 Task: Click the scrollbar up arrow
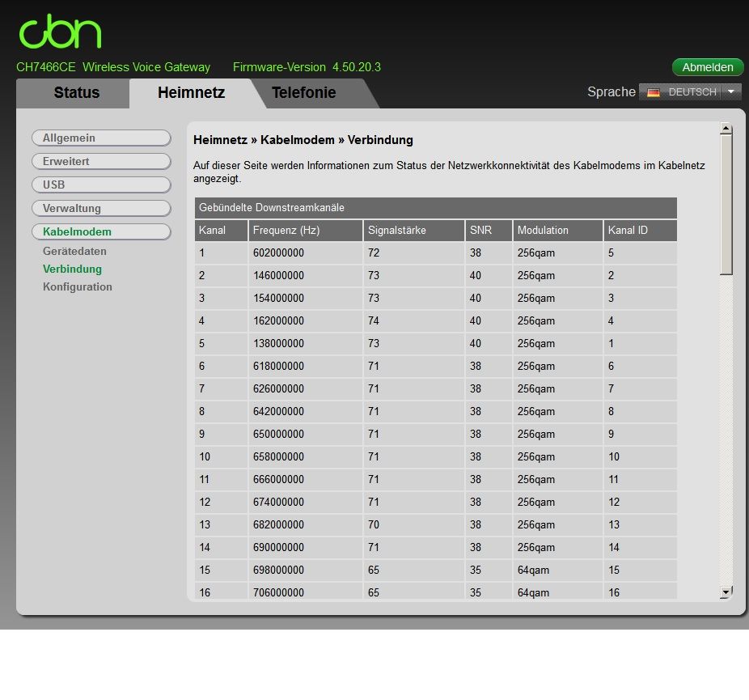(x=726, y=128)
